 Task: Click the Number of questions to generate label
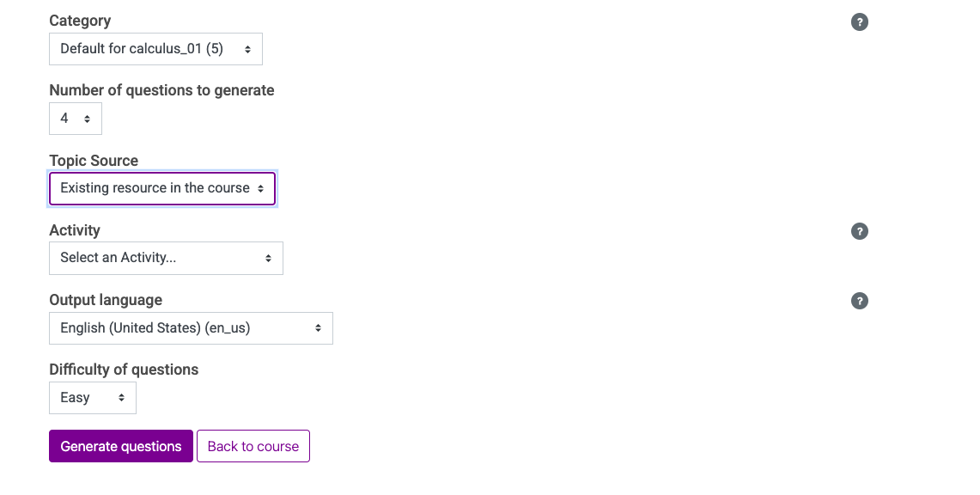tap(161, 90)
